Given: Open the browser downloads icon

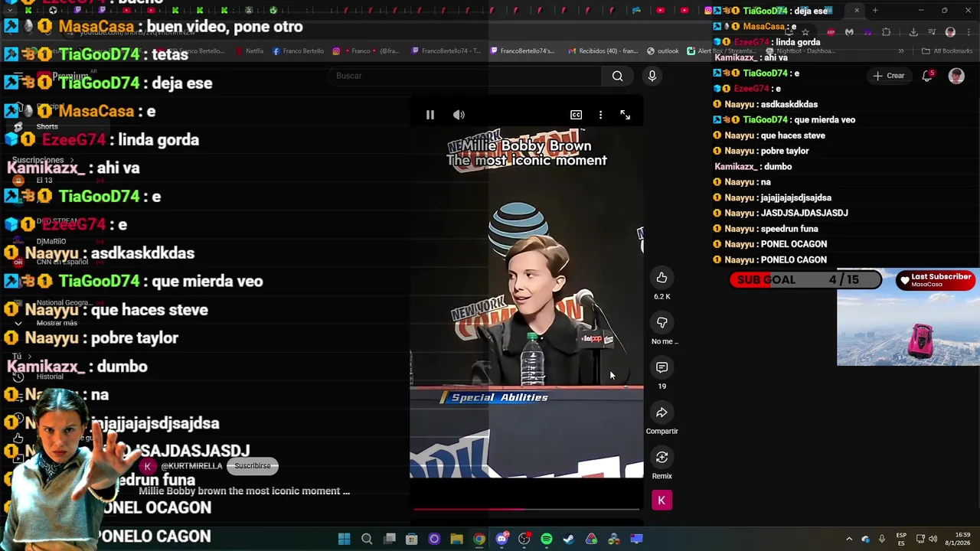Looking at the screenshot, I should click(x=913, y=32).
